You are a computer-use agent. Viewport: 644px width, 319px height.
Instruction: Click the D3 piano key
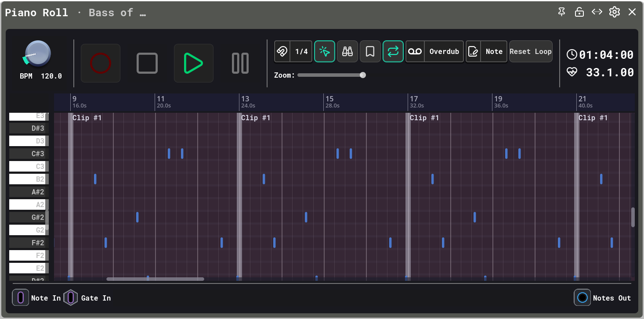pos(29,141)
